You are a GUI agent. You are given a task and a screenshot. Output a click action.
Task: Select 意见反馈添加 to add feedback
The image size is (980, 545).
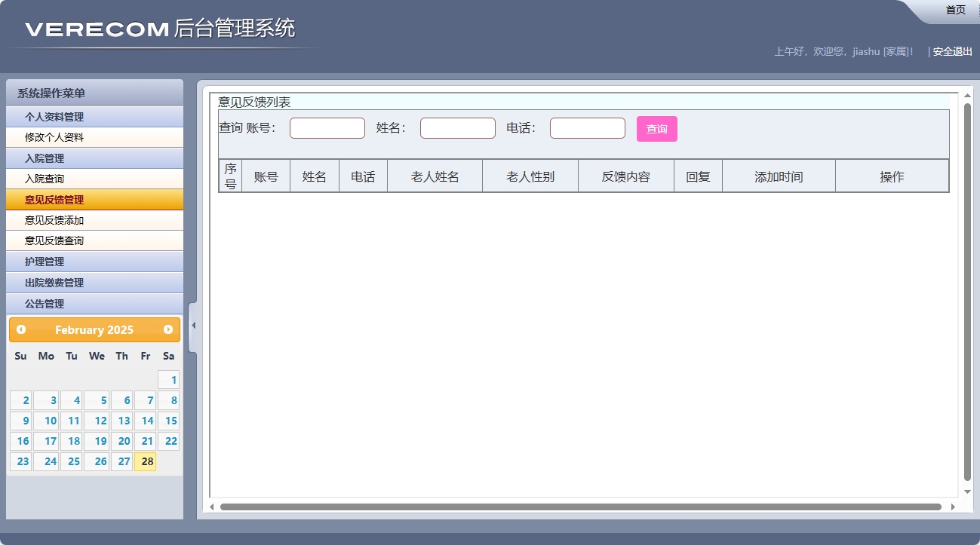94,219
